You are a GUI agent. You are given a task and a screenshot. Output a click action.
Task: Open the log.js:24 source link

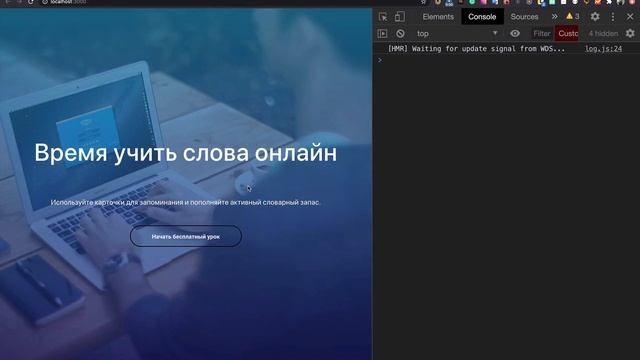click(x=603, y=49)
